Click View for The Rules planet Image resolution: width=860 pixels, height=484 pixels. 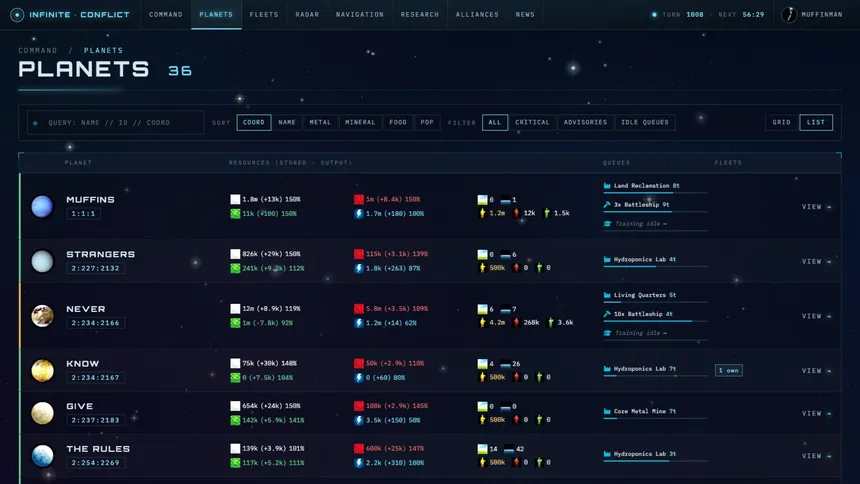click(x=816, y=456)
